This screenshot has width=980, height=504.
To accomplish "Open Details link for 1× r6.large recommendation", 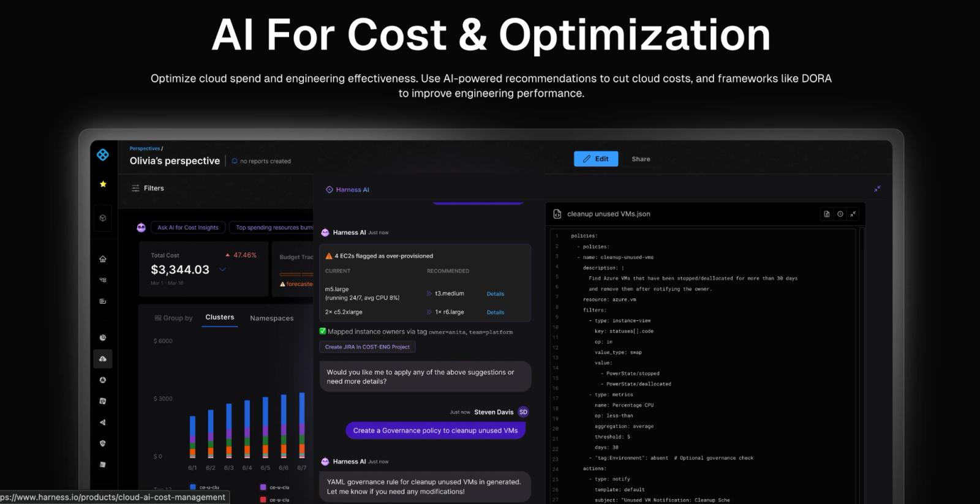I will pos(496,312).
